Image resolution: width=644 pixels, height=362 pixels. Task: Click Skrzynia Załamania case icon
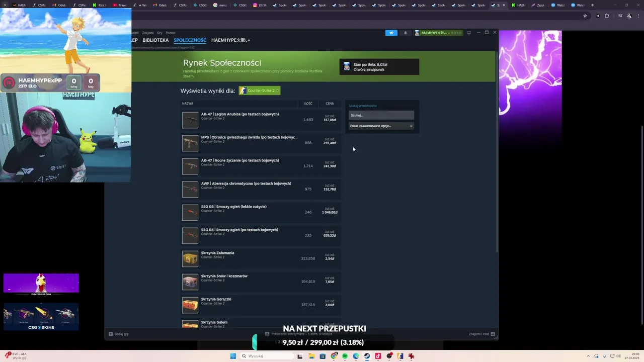tap(190, 259)
